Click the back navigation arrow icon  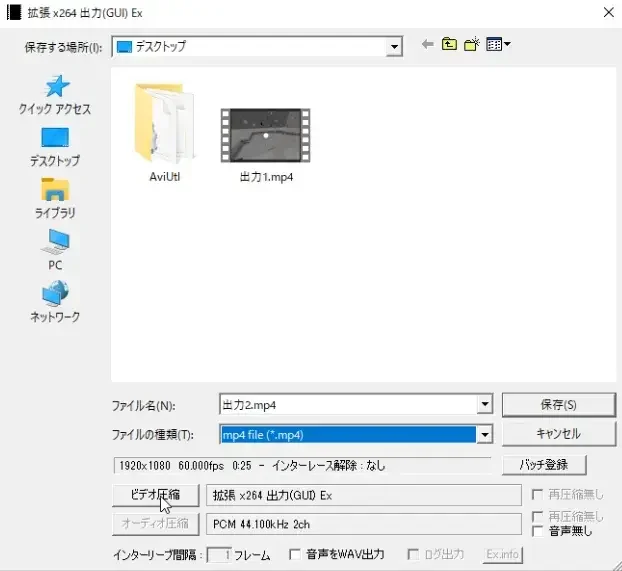click(x=427, y=44)
